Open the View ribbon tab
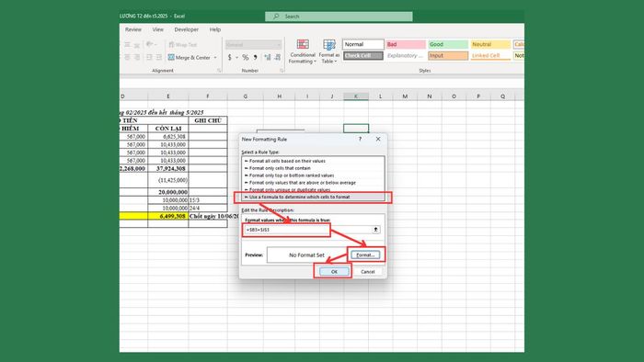 (x=157, y=29)
